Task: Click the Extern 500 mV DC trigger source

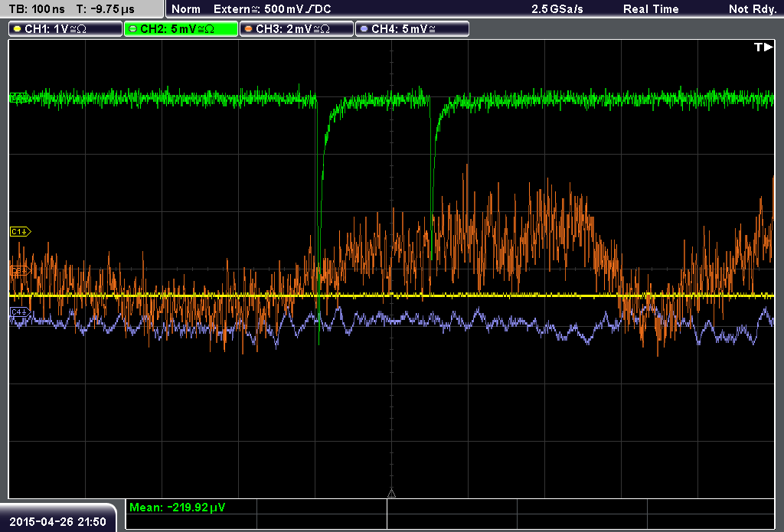Action: click(272, 9)
